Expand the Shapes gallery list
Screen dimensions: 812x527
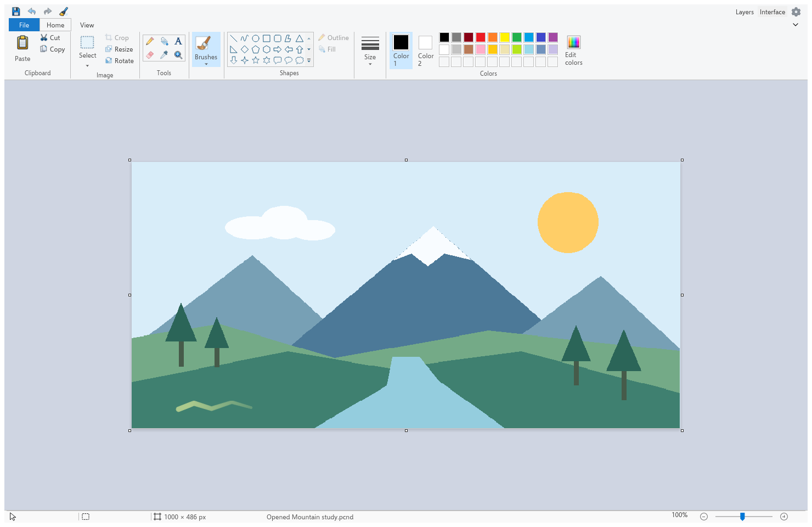[309, 60]
